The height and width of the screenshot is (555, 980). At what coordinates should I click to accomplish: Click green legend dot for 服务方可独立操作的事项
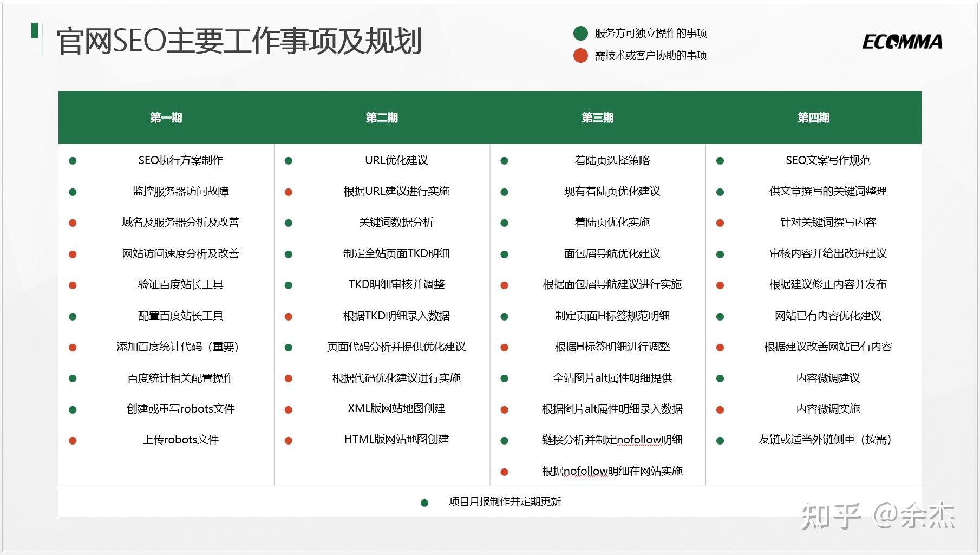tap(580, 33)
